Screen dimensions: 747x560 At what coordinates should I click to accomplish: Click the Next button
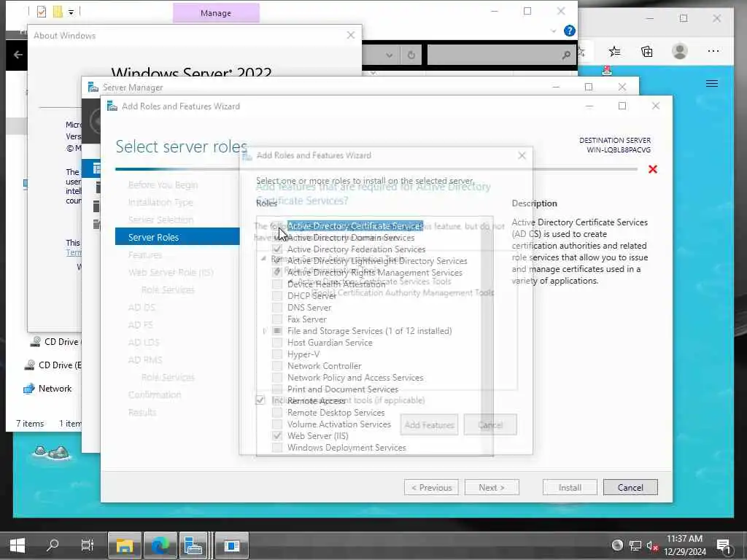click(x=492, y=487)
